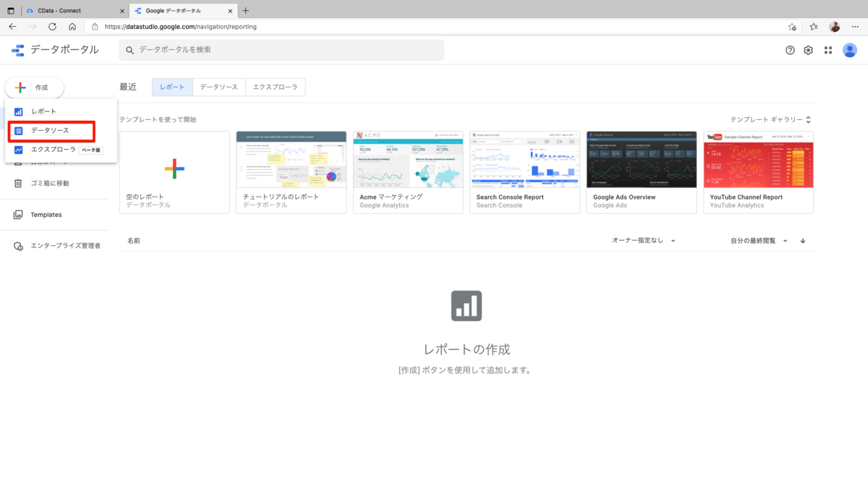Add page to favorites star icon
Viewport: 868px width, 488px height.
click(x=792, y=26)
